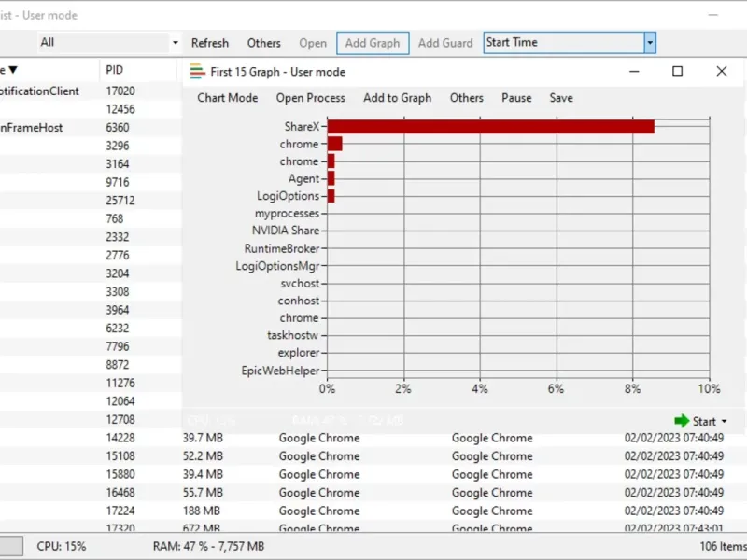Select the row with PID 17020
747x560 pixels.
(91, 91)
